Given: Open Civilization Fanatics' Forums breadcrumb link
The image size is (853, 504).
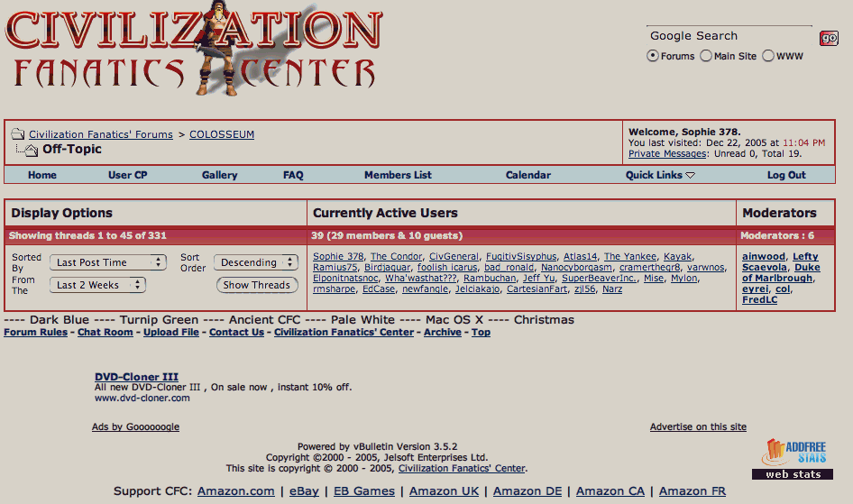Looking at the screenshot, I should (101, 134).
